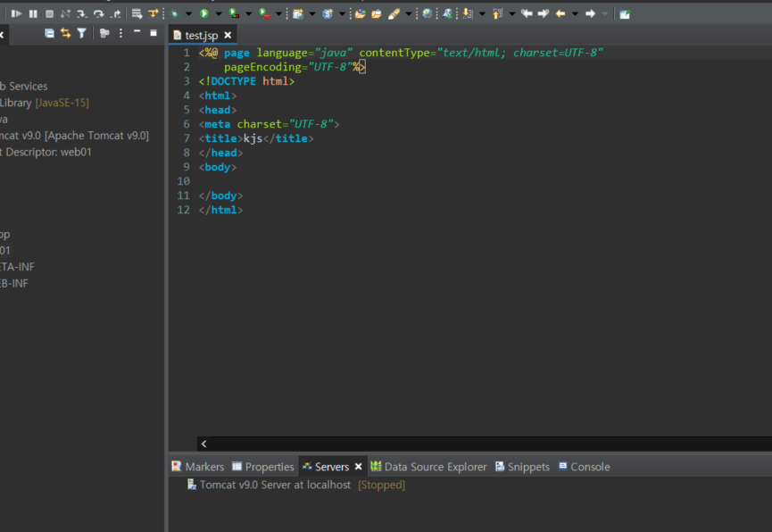Open the Snippets tab

pyautogui.click(x=522, y=467)
